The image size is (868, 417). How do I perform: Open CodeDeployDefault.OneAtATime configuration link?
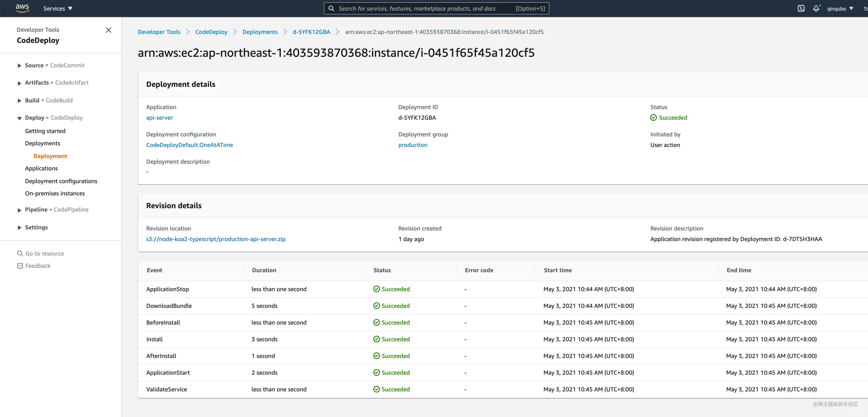tap(189, 145)
